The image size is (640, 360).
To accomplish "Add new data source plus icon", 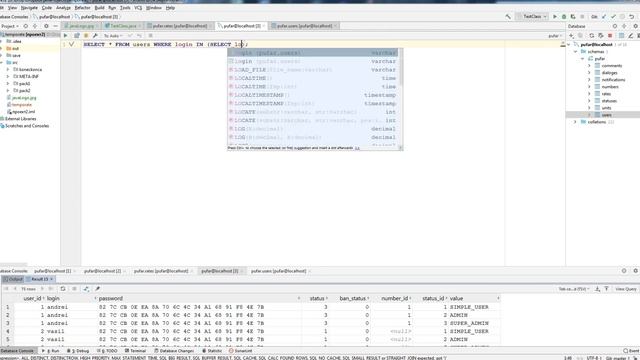I will (x=571, y=36).
